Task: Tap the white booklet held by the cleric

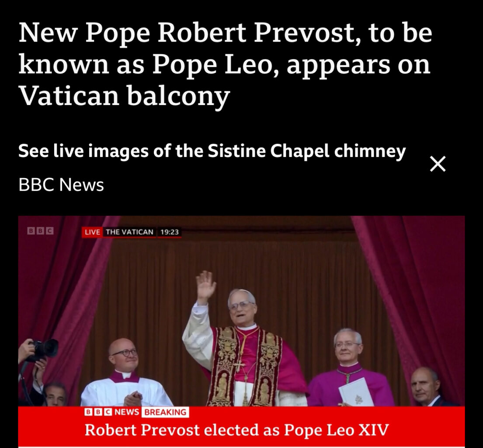Action: click(356, 392)
